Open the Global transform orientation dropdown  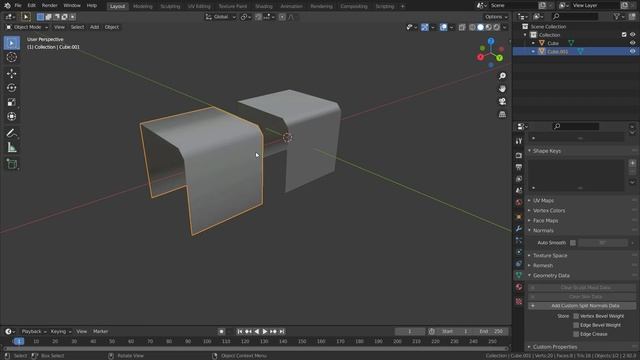pos(220,17)
